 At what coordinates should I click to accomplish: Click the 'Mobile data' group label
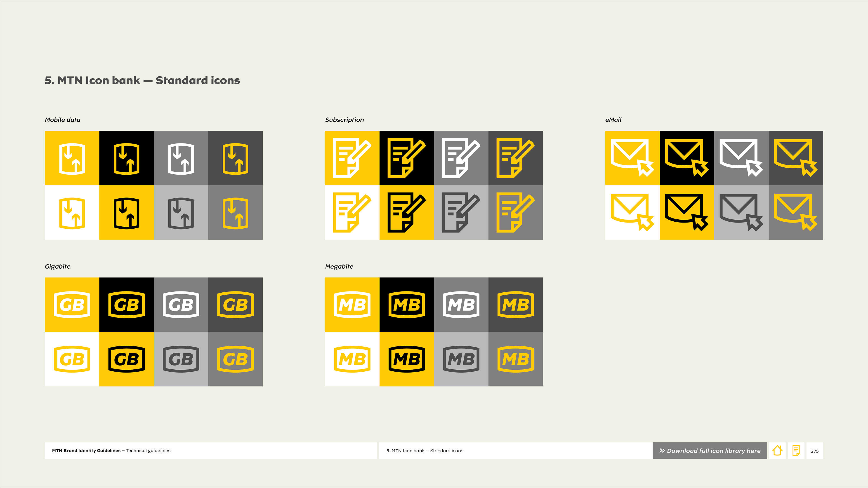point(63,120)
